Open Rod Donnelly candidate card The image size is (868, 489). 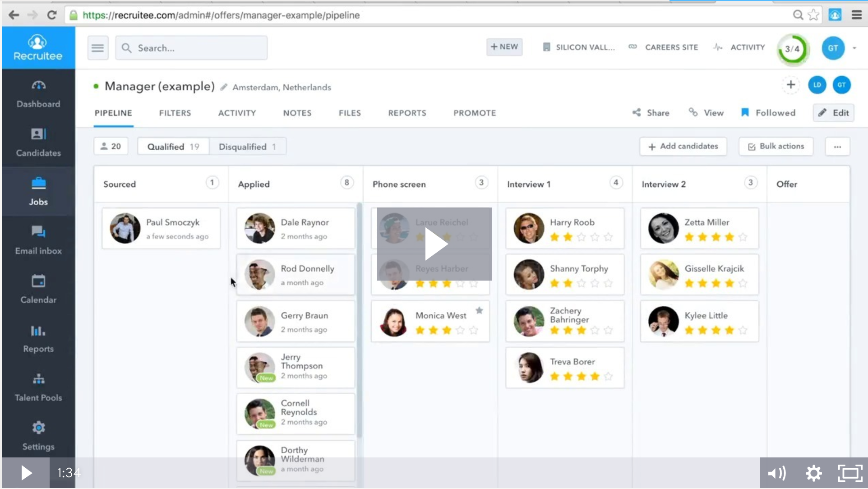tap(295, 275)
